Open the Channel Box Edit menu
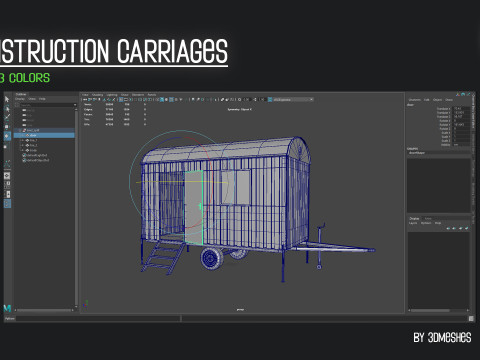The height and width of the screenshot is (360, 480). [x=427, y=100]
